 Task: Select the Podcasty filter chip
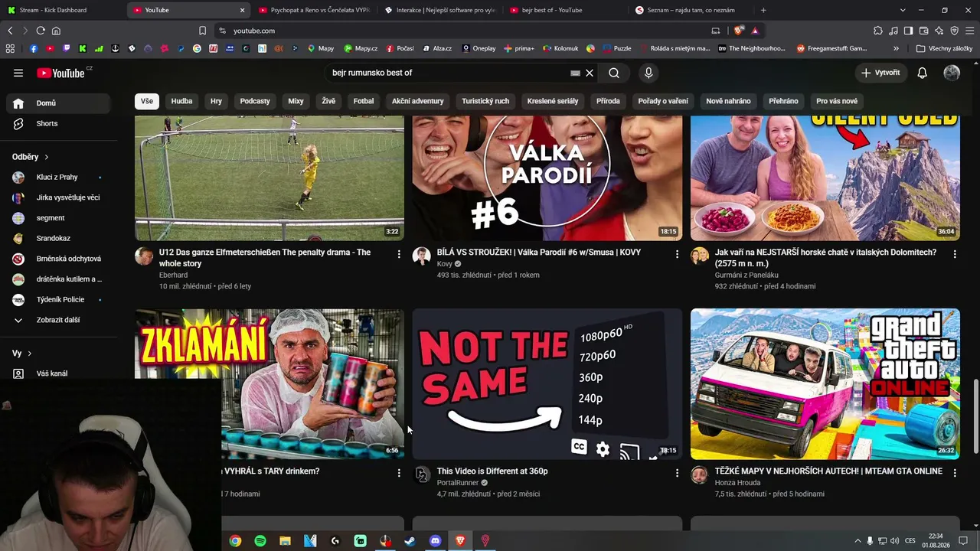coord(255,101)
